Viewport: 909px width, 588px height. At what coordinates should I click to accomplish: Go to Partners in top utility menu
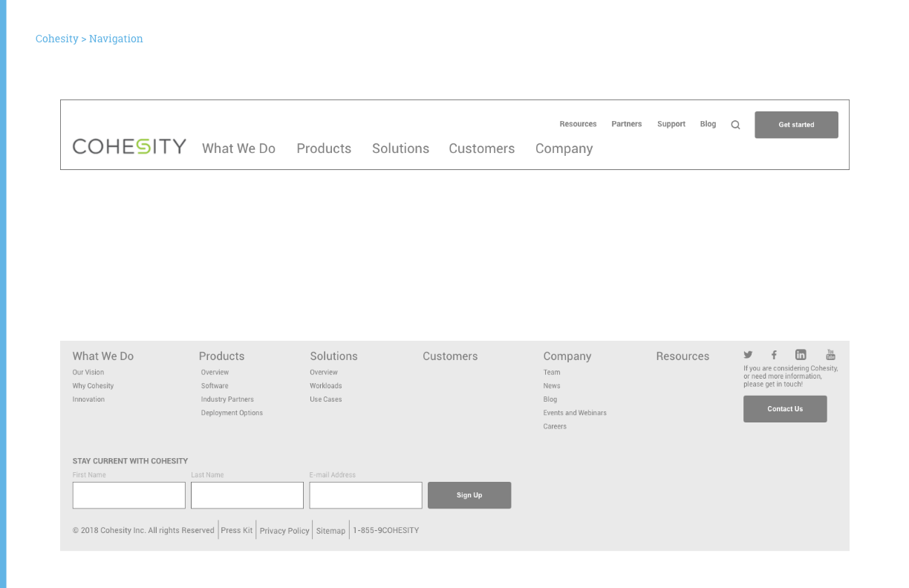626,124
